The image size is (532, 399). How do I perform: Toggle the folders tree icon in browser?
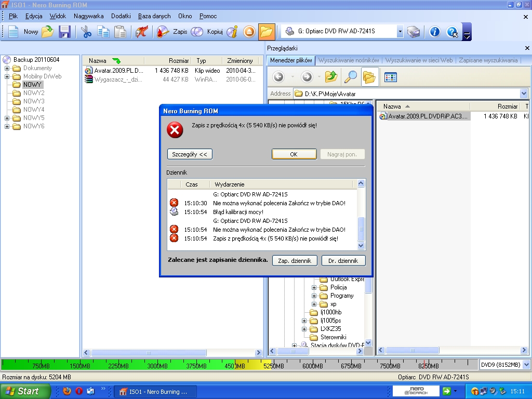pos(369,77)
